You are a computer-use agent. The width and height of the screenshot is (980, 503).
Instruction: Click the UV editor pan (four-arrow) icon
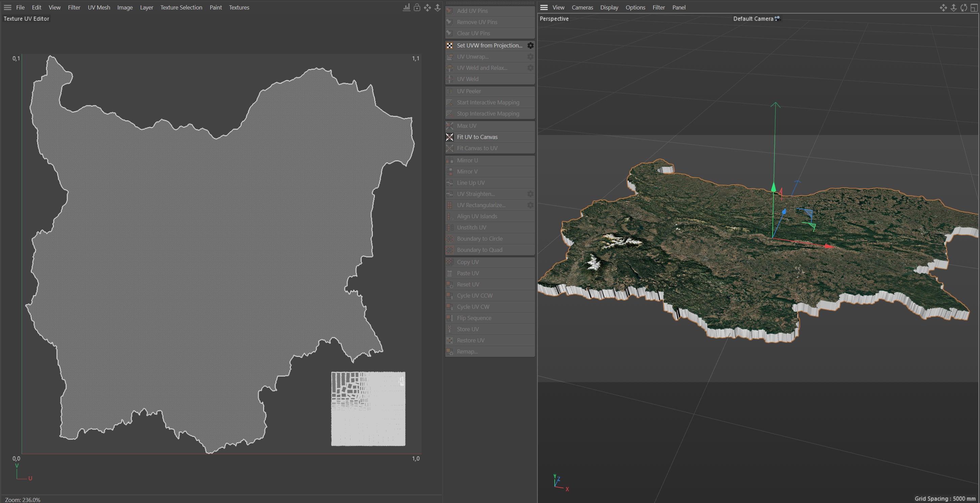pos(427,7)
